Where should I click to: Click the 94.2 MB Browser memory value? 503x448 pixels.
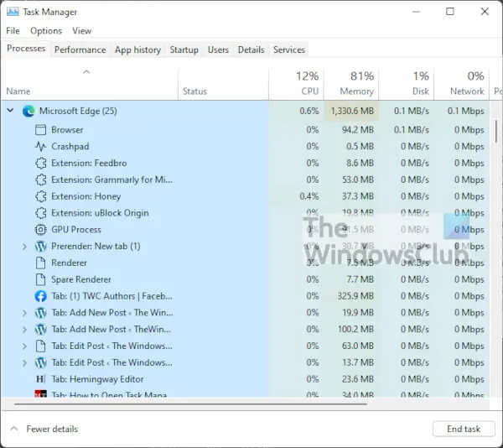pos(358,130)
